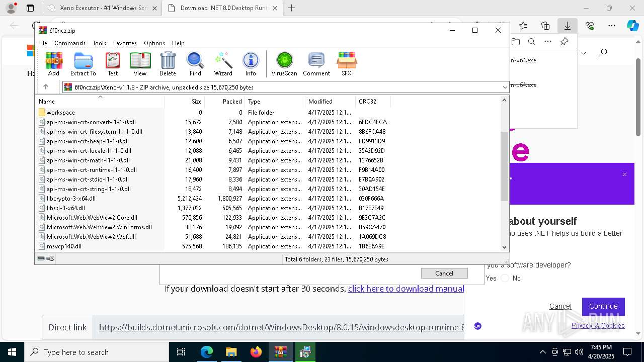Select api-ms-win-crt-heap-l1-1-0.dll file
Viewport: 644px width, 362px height.
click(x=88, y=141)
